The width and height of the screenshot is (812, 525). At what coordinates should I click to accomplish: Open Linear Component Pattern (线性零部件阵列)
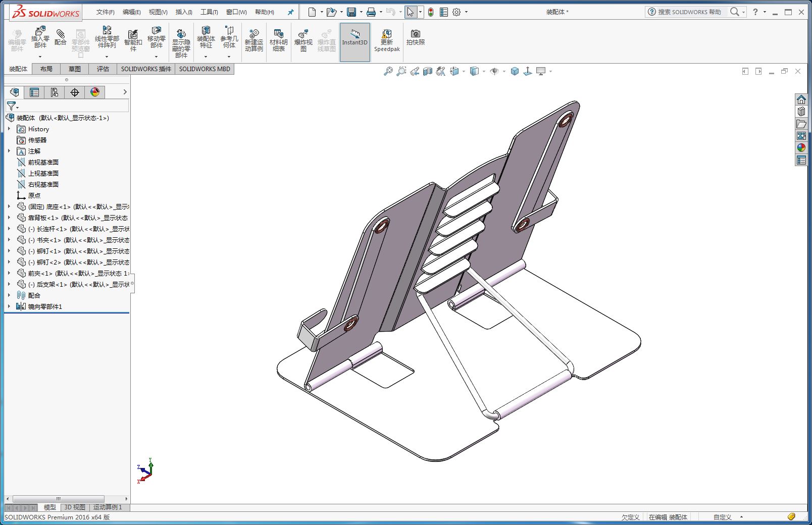click(107, 38)
